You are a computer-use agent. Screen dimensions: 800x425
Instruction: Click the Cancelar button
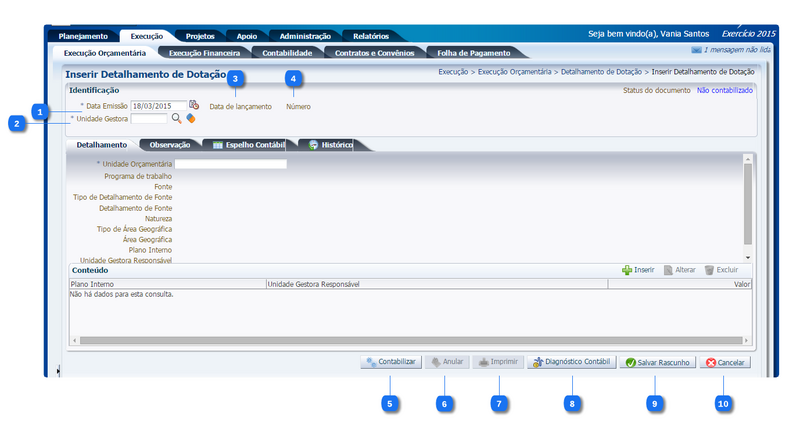725,363
